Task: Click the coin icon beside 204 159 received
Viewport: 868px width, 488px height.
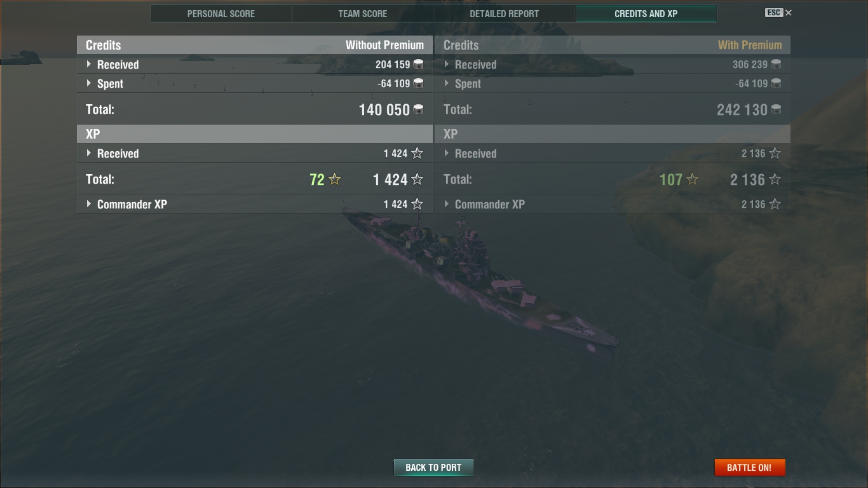Action: [418, 64]
